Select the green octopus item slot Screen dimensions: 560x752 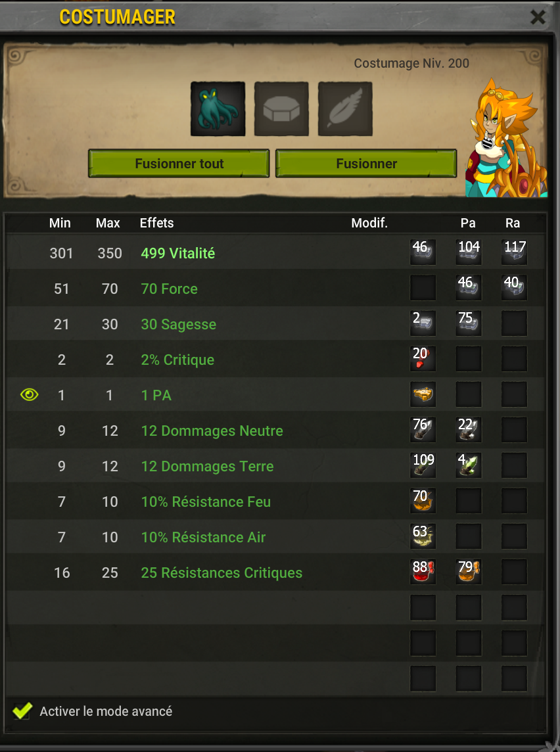pyautogui.click(x=218, y=109)
